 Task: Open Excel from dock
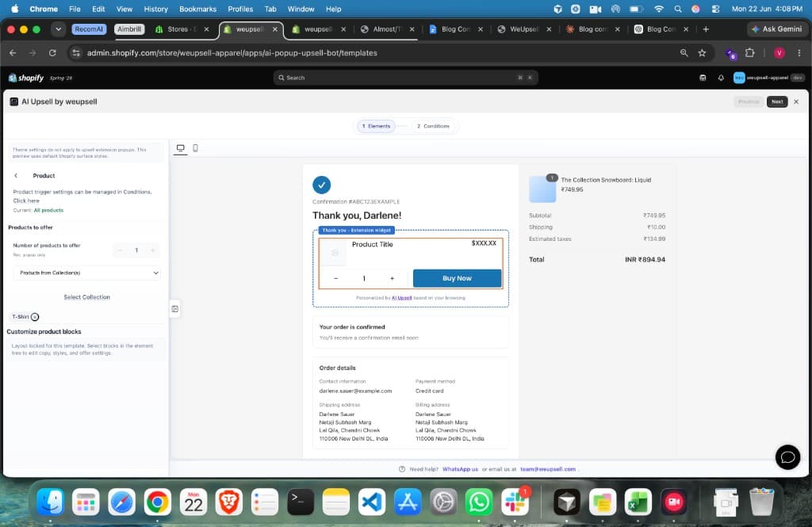click(x=638, y=502)
